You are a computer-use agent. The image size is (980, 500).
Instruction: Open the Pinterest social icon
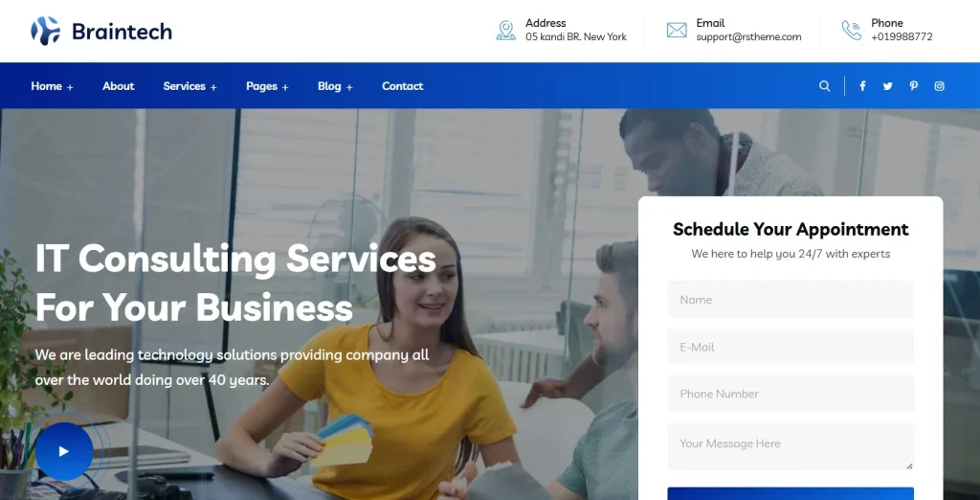tap(914, 86)
